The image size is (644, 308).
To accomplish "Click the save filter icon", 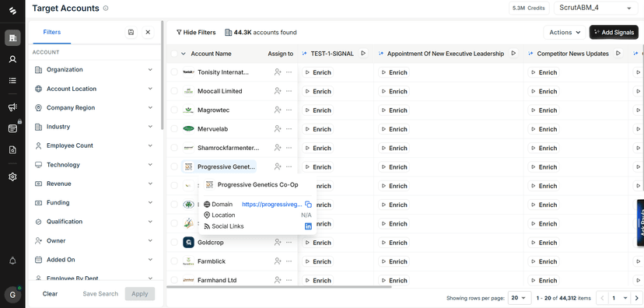I will tap(131, 32).
